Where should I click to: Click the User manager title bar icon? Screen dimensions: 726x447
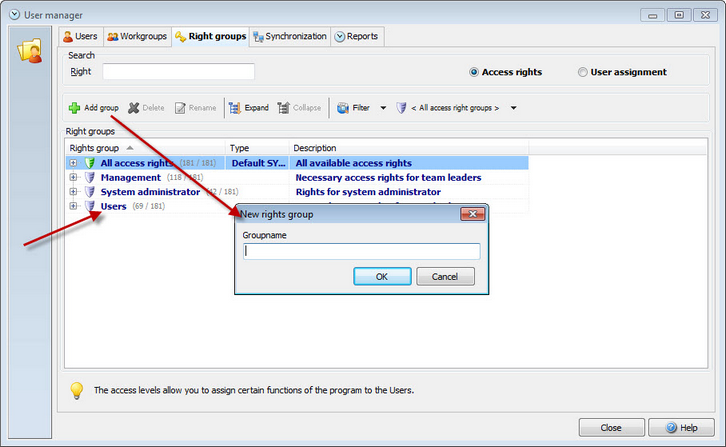pos(15,15)
